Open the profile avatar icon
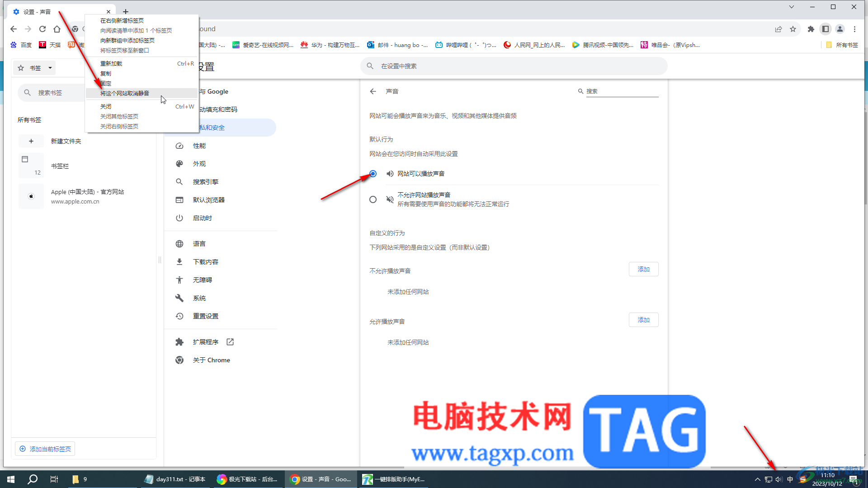The height and width of the screenshot is (488, 868). pyautogui.click(x=840, y=29)
